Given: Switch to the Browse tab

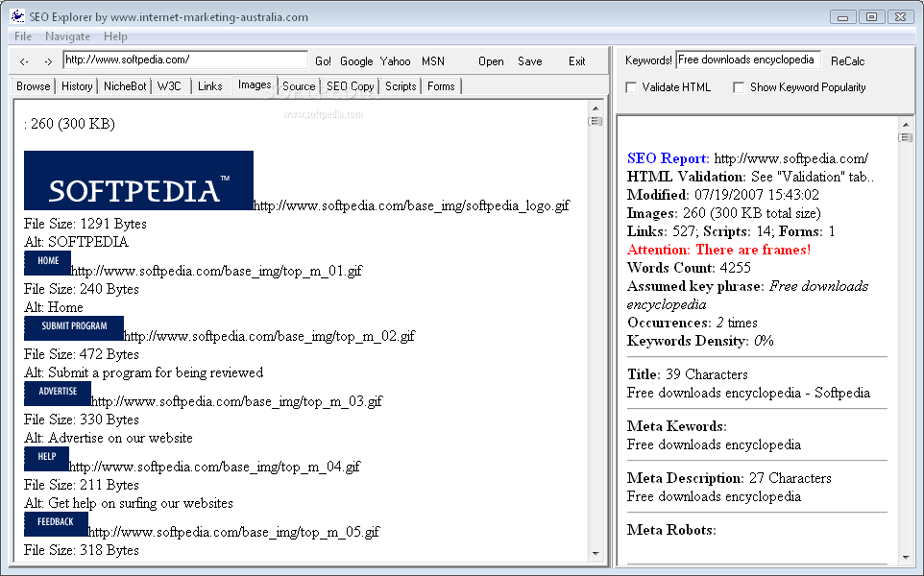Looking at the screenshot, I should click(x=33, y=86).
